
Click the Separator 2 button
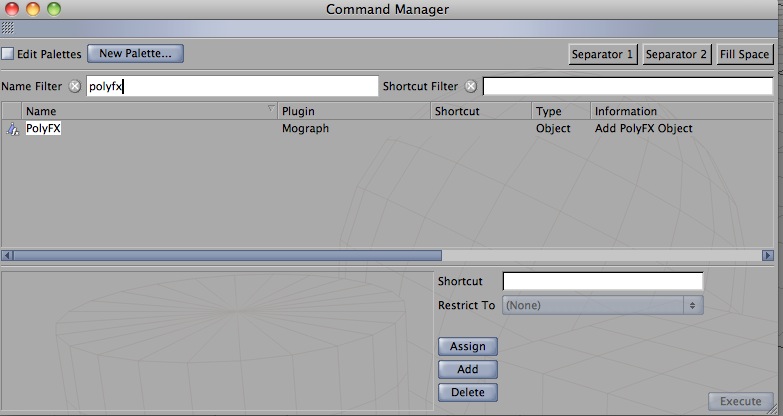[x=676, y=54]
